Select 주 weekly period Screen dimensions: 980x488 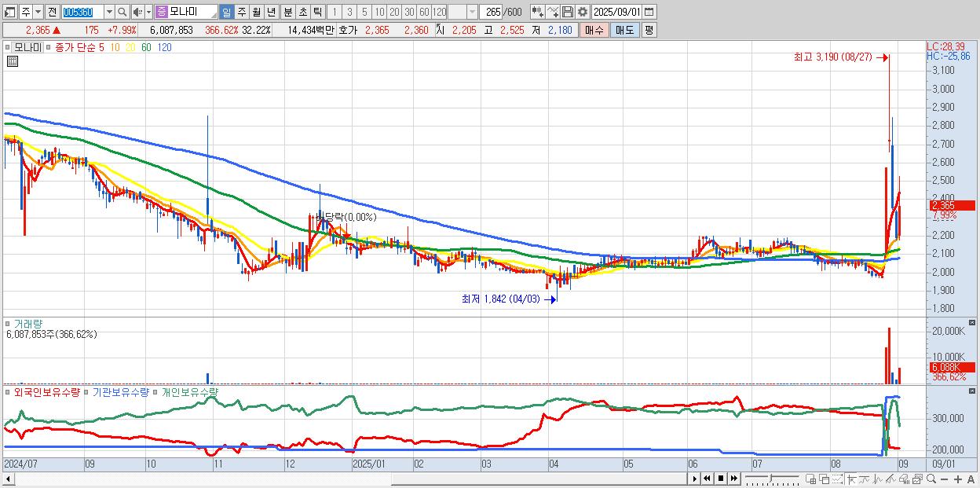coord(241,12)
